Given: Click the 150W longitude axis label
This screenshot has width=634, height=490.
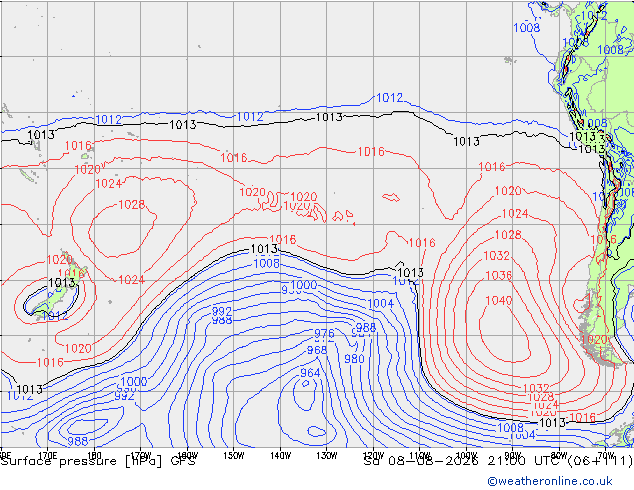Looking at the screenshot, I should (234, 455).
